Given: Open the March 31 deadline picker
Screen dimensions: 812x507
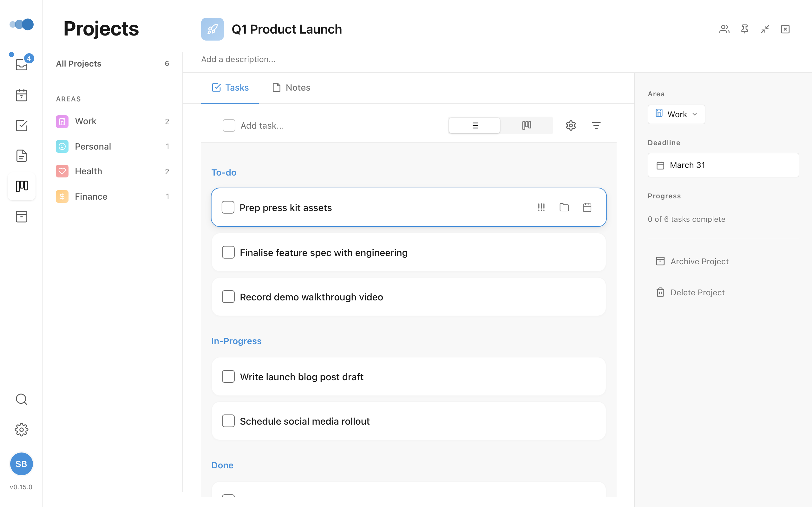Looking at the screenshot, I should pyautogui.click(x=723, y=165).
